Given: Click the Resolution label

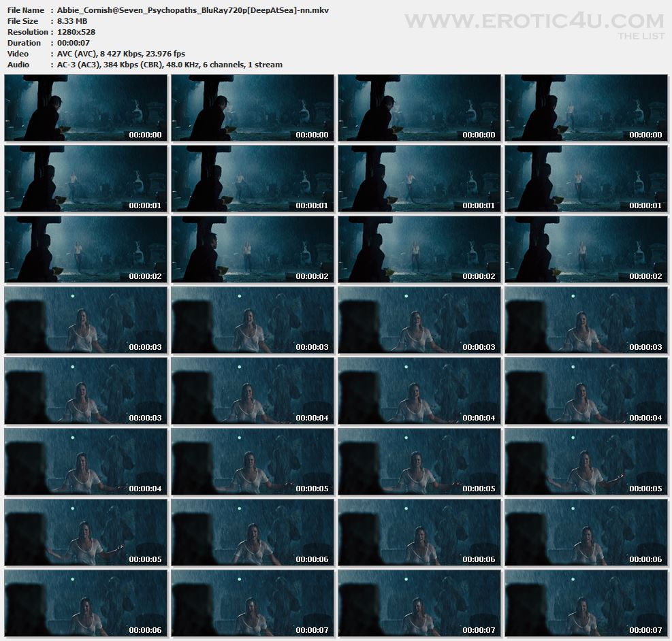Looking at the screenshot, I should pyautogui.click(x=28, y=32).
